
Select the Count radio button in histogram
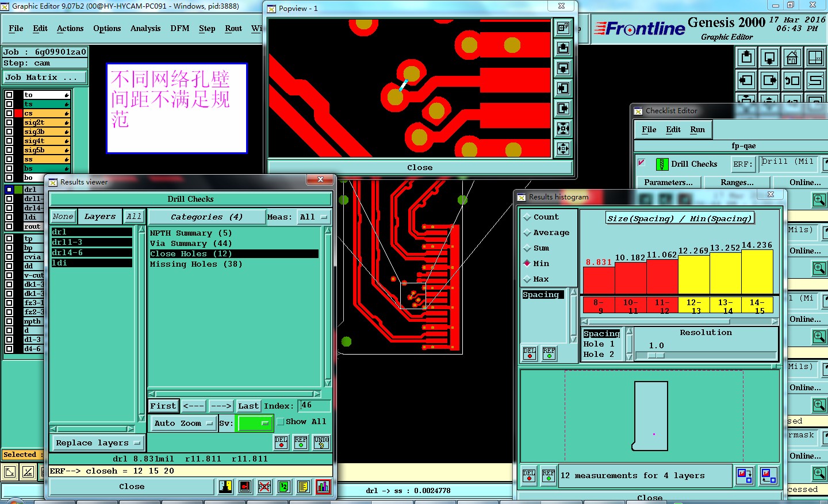(527, 217)
